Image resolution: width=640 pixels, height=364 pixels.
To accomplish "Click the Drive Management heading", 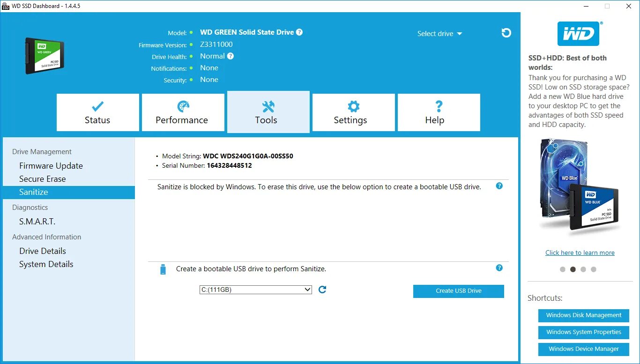I will 42,152.
